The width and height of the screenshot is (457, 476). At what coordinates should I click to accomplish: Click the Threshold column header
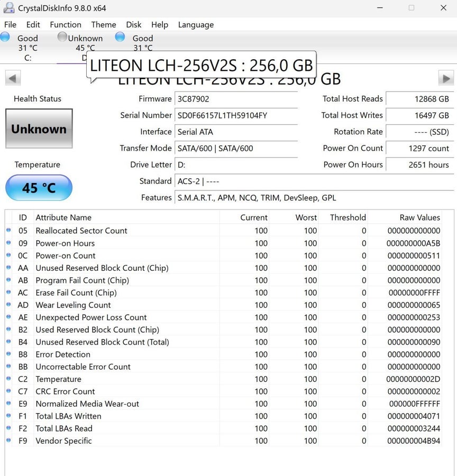pyautogui.click(x=343, y=217)
